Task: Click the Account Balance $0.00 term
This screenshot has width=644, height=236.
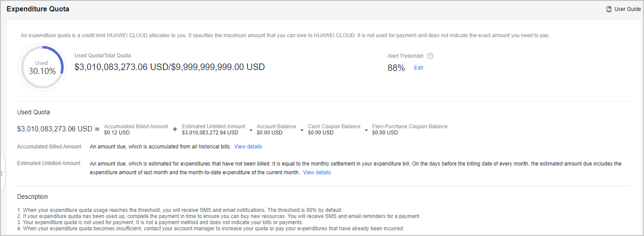Action: [276, 129]
